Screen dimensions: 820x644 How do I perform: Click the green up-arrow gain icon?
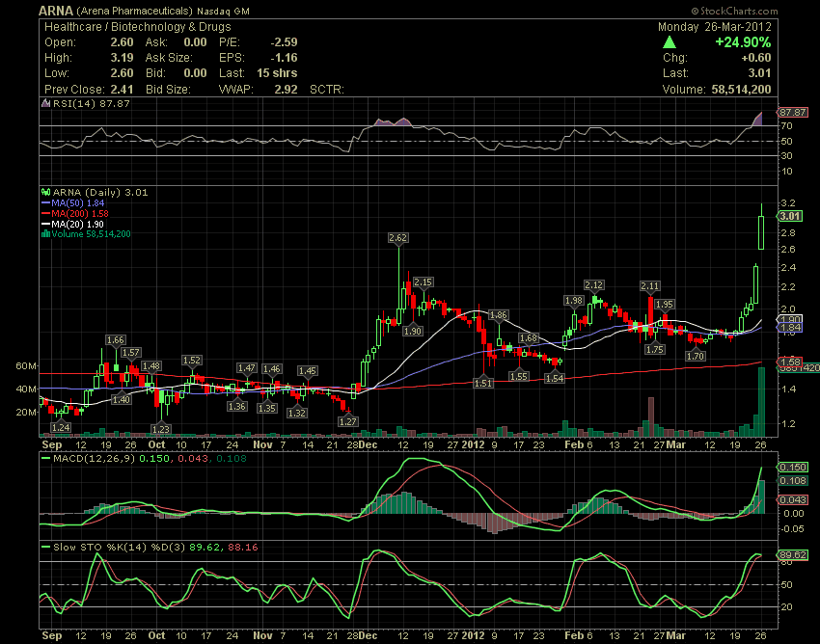(x=670, y=42)
